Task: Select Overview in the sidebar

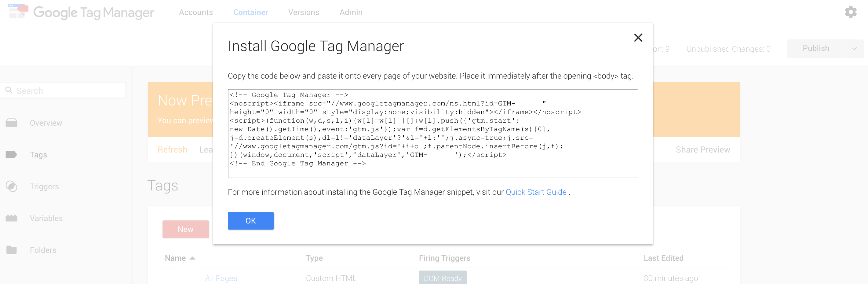Action: click(46, 123)
